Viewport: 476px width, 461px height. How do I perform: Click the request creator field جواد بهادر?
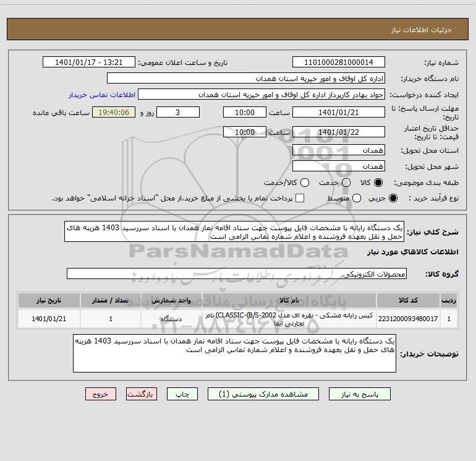coord(261,95)
